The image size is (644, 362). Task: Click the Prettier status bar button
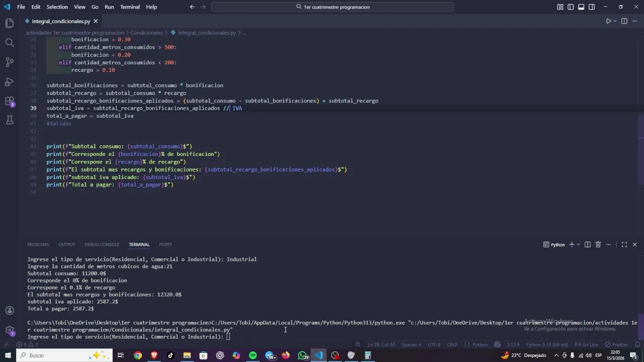coord(617,345)
